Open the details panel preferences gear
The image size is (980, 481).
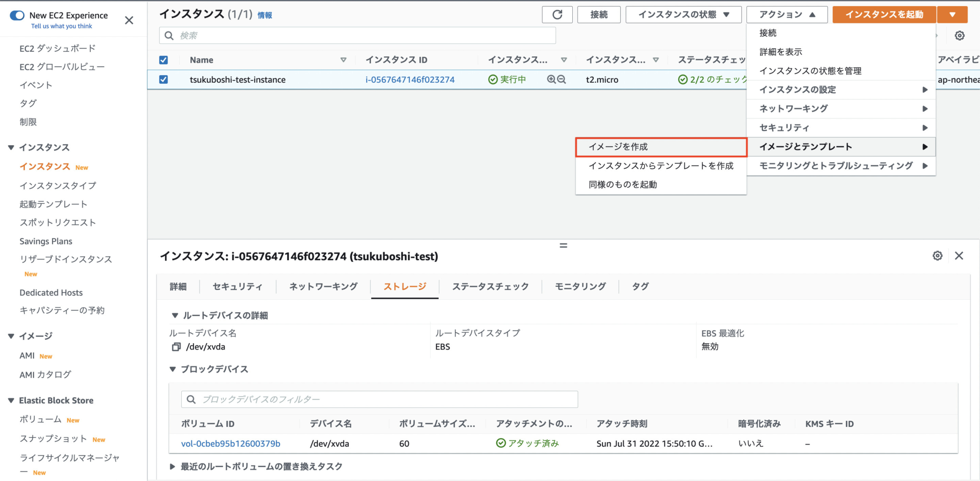click(x=937, y=256)
